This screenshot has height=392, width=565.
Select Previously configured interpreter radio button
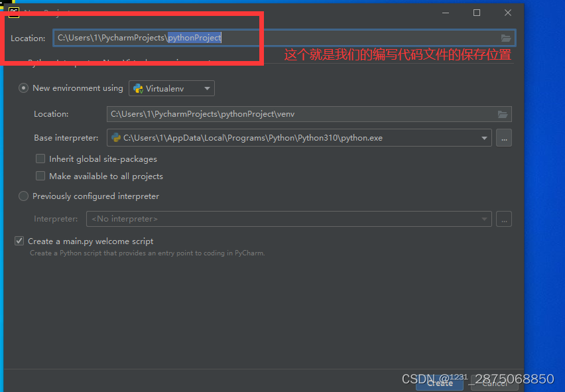[23, 196]
